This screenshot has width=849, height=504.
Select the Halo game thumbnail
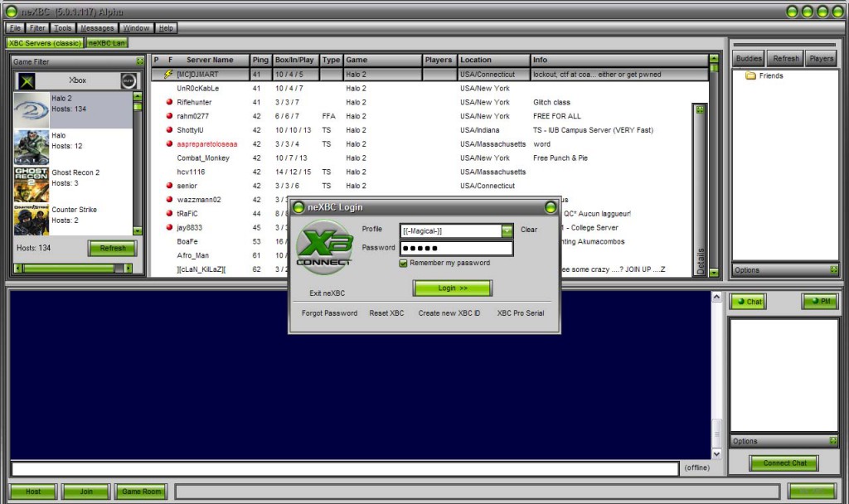(x=32, y=148)
